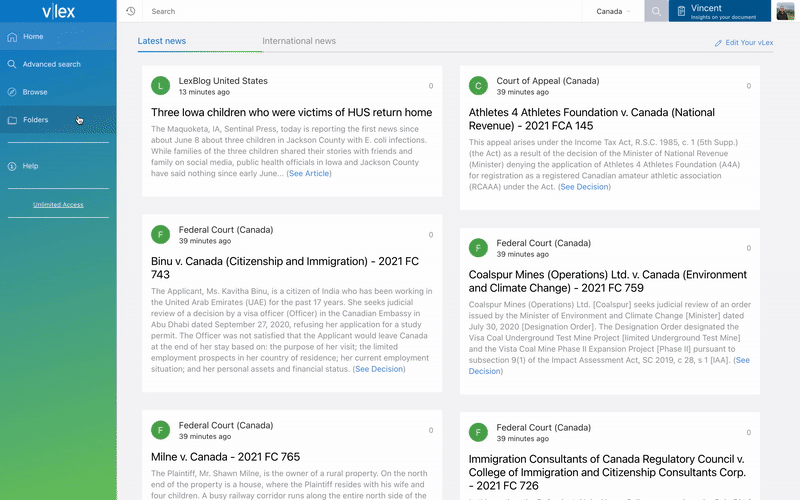This screenshot has width=800, height=500.
Task: Click See Decision in Athletes 4 Athletes card
Action: (x=584, y=187)
